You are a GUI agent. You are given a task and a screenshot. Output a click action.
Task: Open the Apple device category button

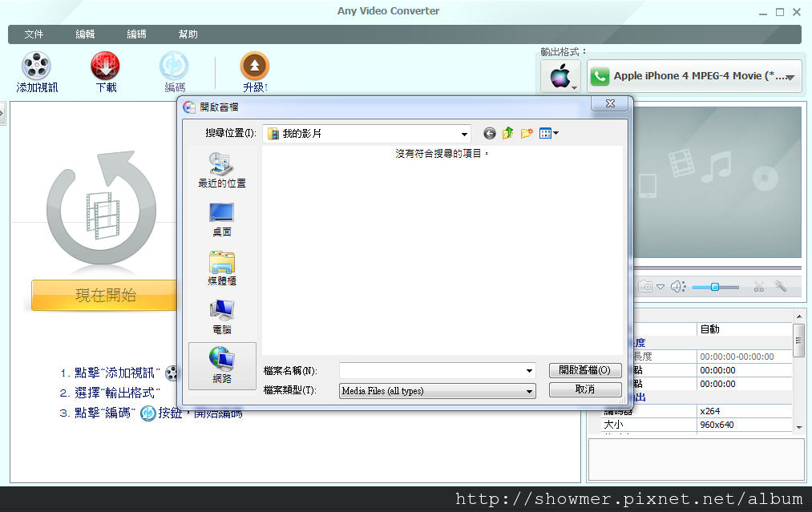tap(561, 76)
